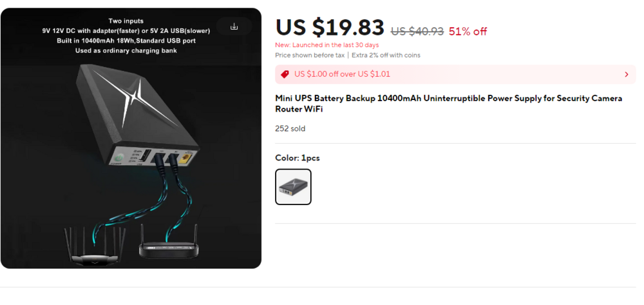This screenshot has height=305, width=644.
Task: Click the "Color: 1pcs" label
Action: point(297,158)
